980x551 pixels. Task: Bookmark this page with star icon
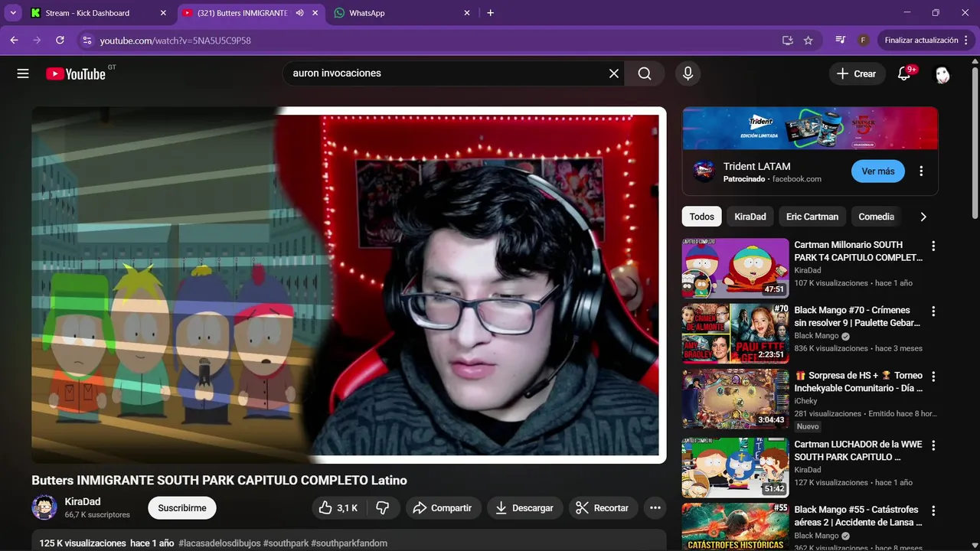808,40
